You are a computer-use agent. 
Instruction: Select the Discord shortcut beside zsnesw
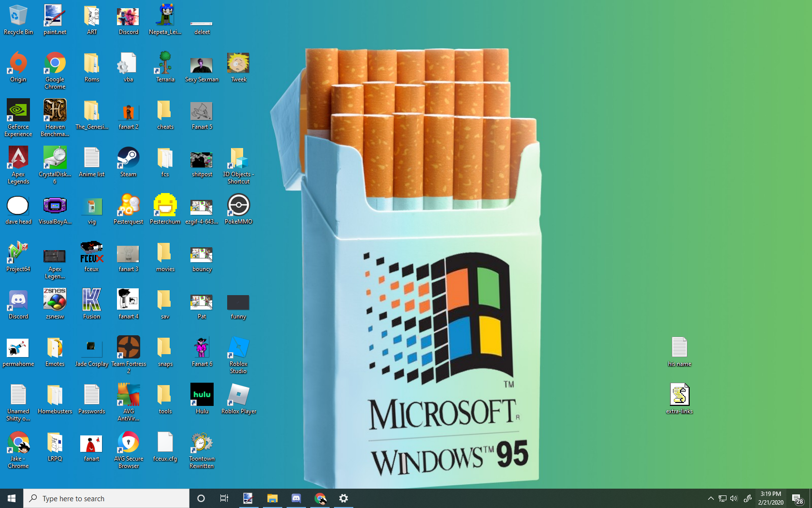[18, 304]
